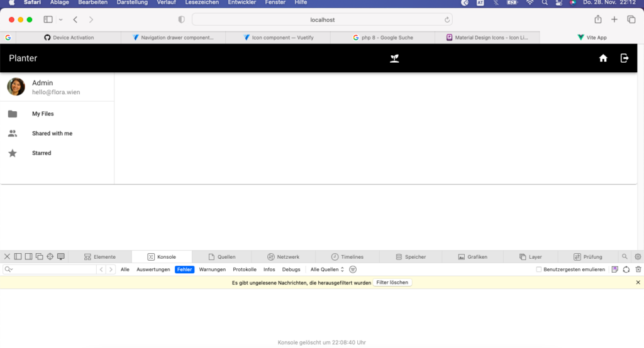Click the Planter app title
The width and height of the screenshot is (644, 348).
click(x=23, y=58)
